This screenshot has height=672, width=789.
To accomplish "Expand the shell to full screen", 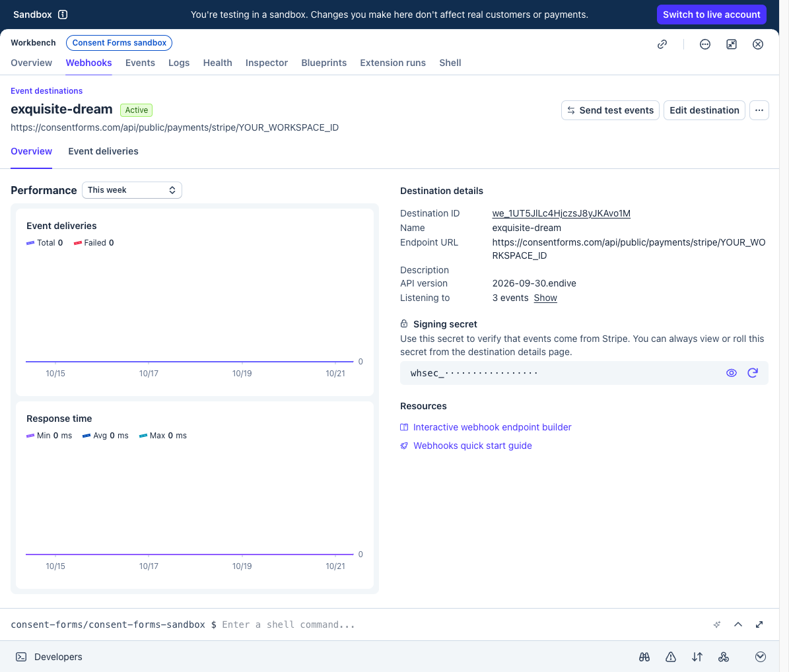I will tap(759, 624).
